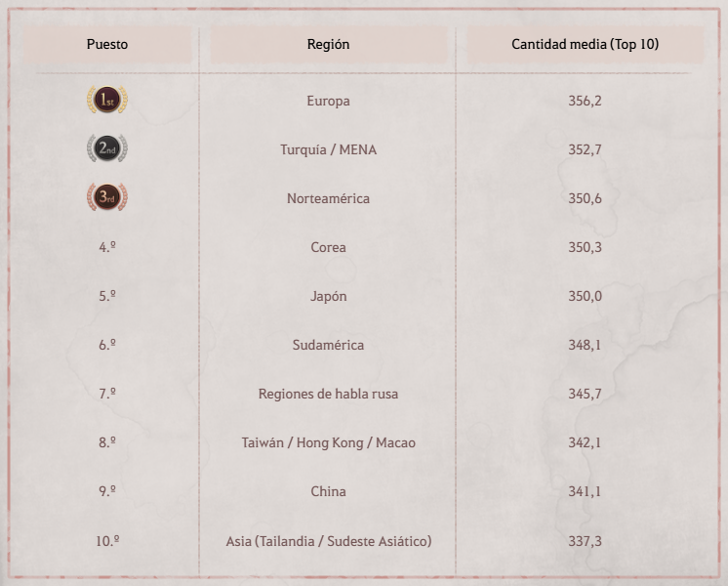Click the Japón region entry

(x=328, y=296)
